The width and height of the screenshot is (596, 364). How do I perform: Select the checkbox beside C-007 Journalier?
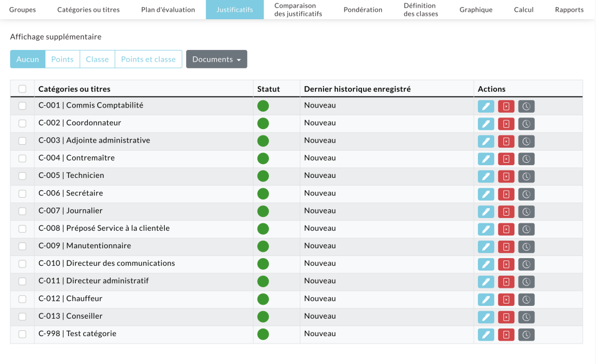(x=23, y=211)
